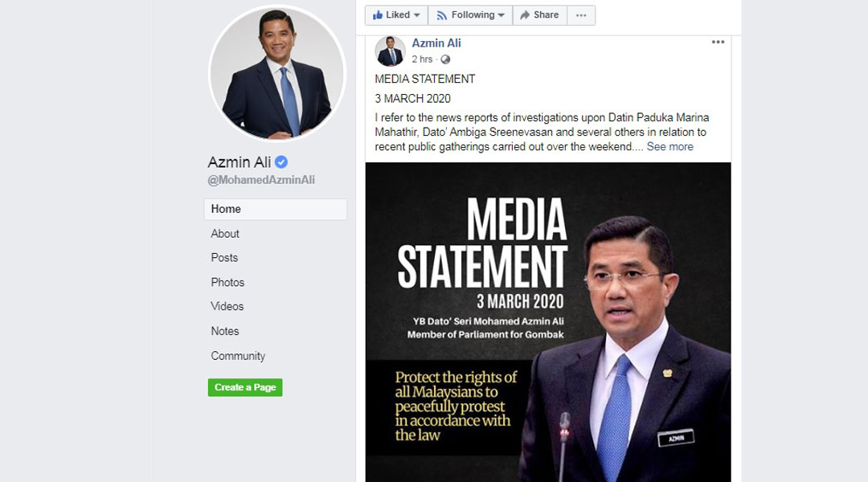Screen dimensions: 868x482
Task: Select the Home tab in sidebar
Action: tap(276, 209)
